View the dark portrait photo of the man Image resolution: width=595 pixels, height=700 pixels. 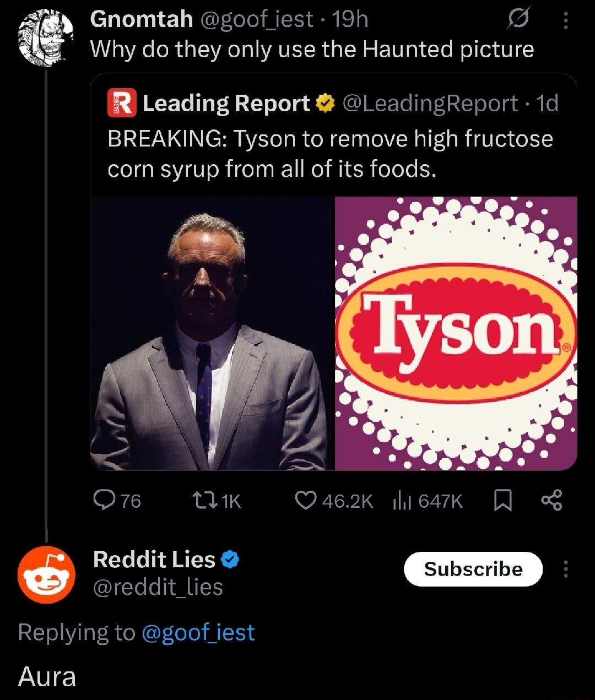pyautogui.click(x=212, y=333)
